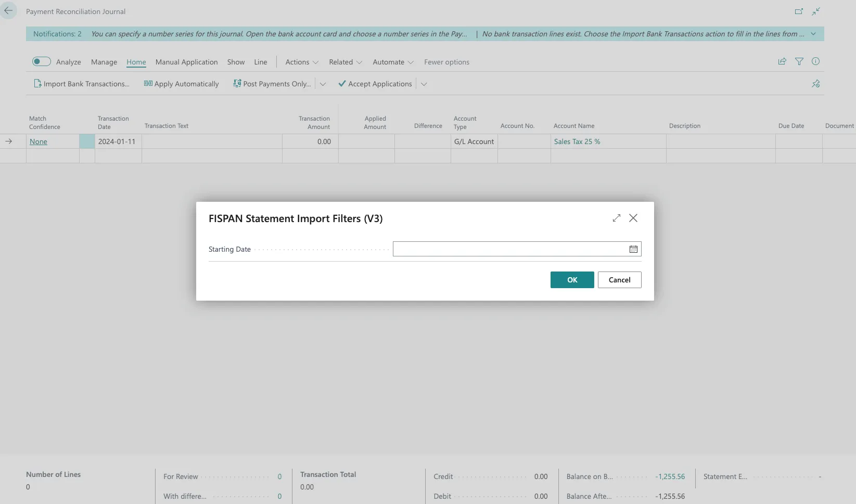Open the filter pane icon
Viewport: 856px width, 504px height.
799,61
